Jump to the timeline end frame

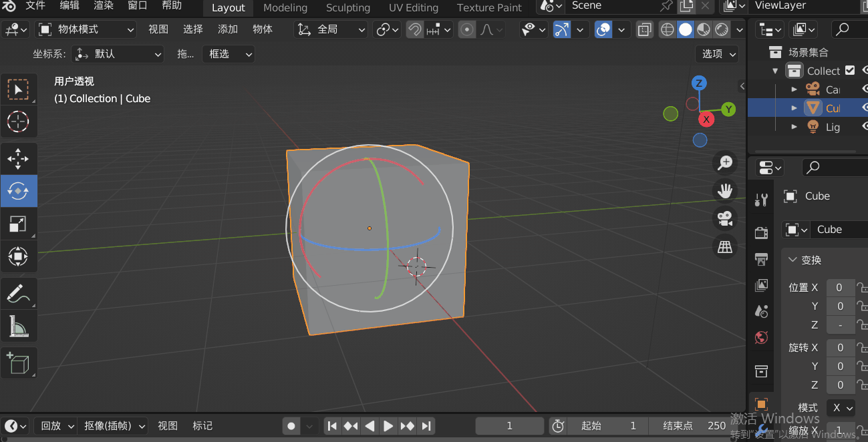click(426, 425)
